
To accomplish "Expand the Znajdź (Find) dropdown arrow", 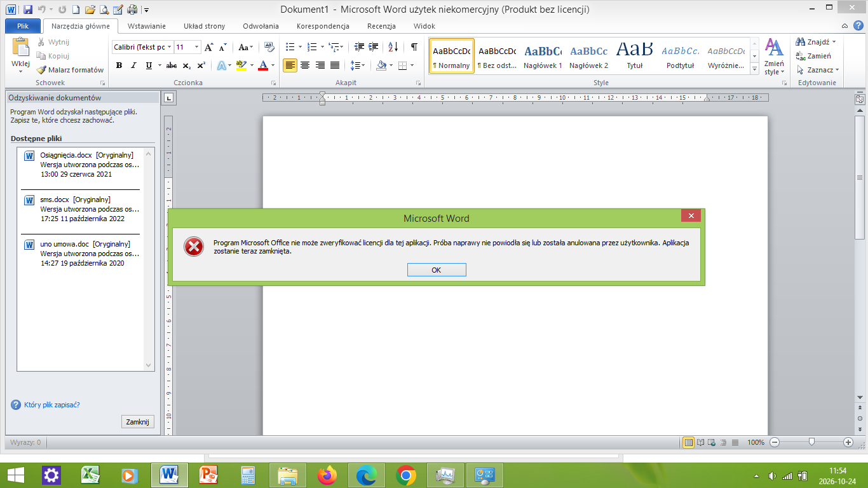I will pos(834,42).
